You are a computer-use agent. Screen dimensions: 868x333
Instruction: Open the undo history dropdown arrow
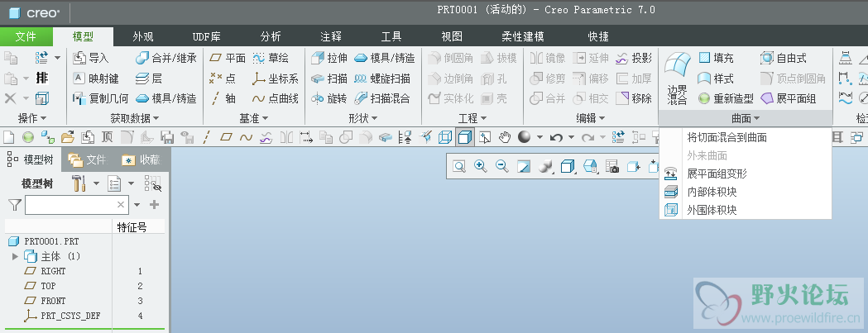571,137
